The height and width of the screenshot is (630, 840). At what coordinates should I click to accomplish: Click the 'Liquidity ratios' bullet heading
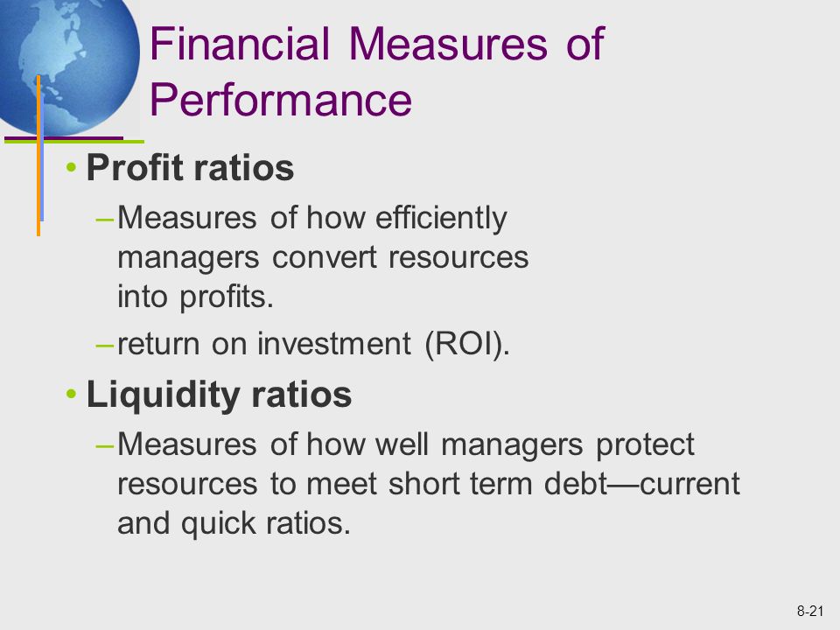tap(219, 395)
